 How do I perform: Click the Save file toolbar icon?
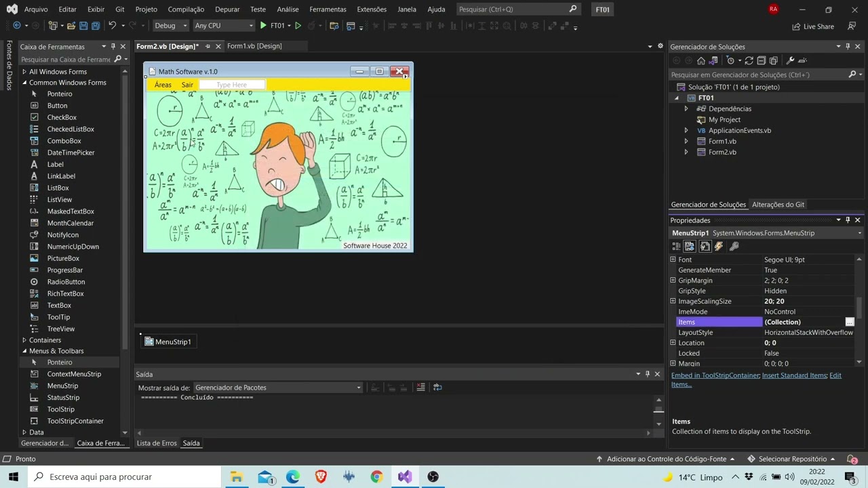[x=83, y=26]
